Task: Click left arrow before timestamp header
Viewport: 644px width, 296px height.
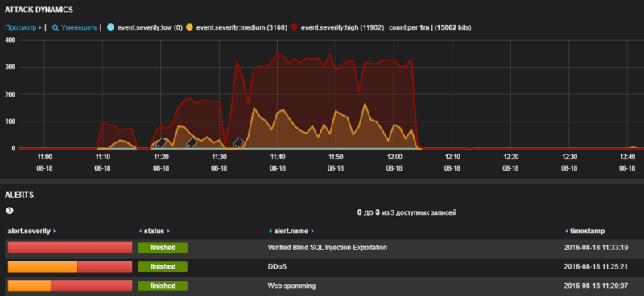Action: pos(567,232)
